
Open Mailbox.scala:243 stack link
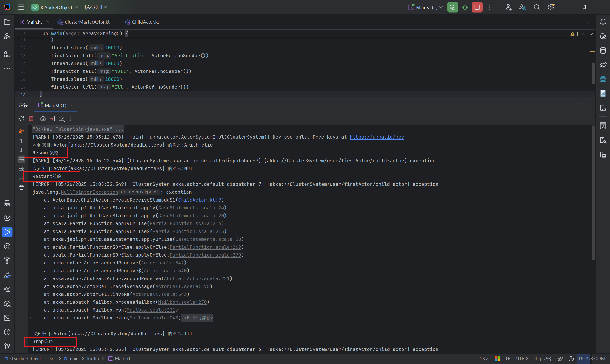[154, 318]
